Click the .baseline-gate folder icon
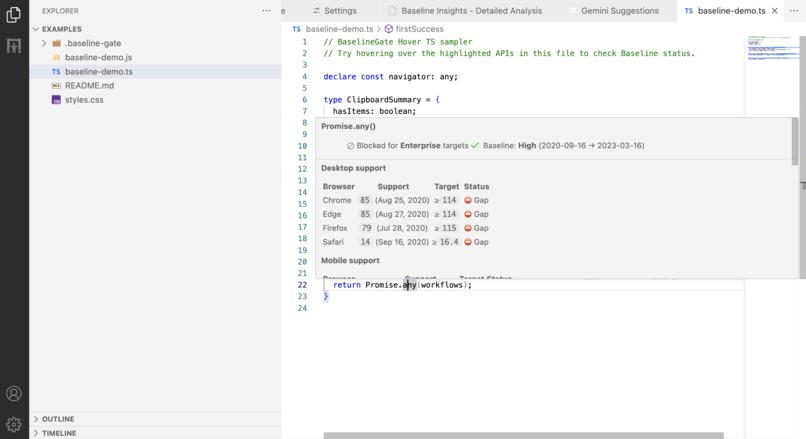 click(x=57, y=43)
